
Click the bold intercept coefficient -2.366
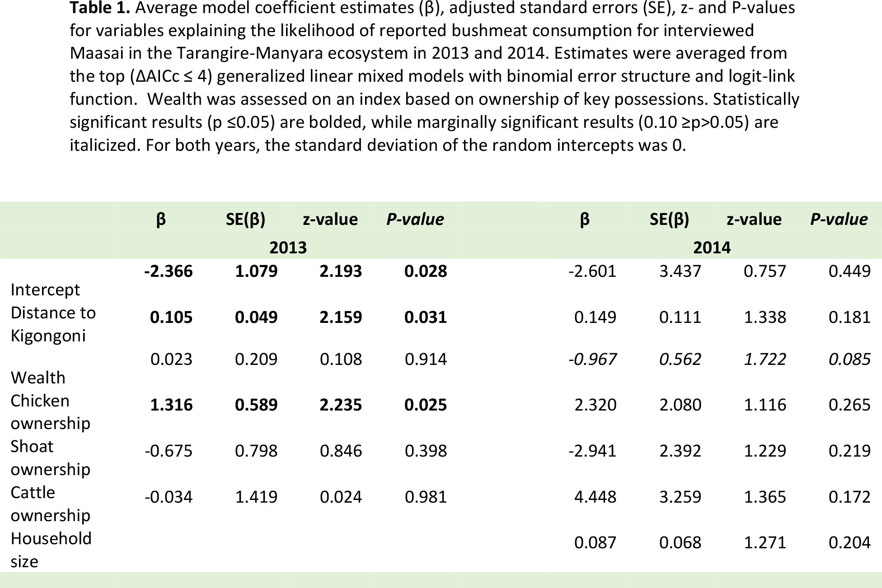pos(169,271)
